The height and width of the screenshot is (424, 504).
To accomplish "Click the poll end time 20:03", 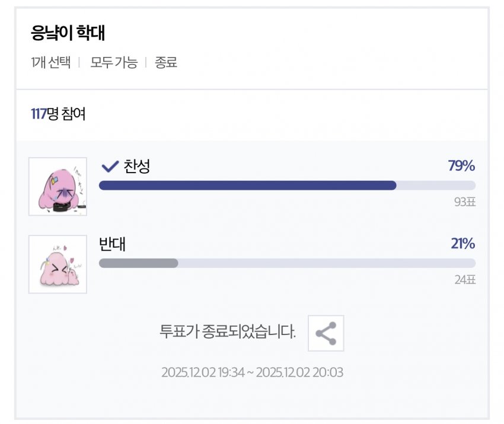I will pyautogui.click(x=328, y=372).
